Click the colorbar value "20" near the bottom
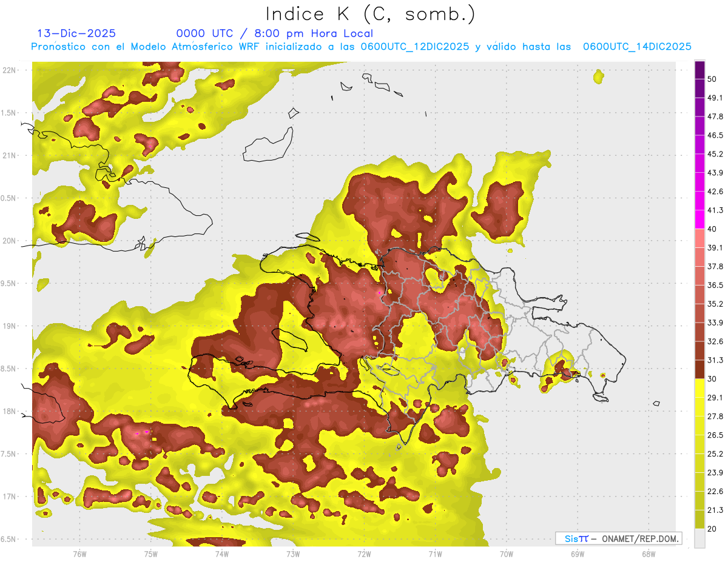 pos(713,529)
